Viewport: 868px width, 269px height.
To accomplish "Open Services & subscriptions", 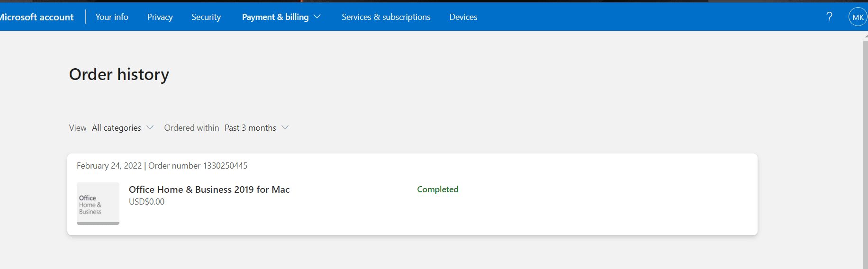I will point(386,17).
